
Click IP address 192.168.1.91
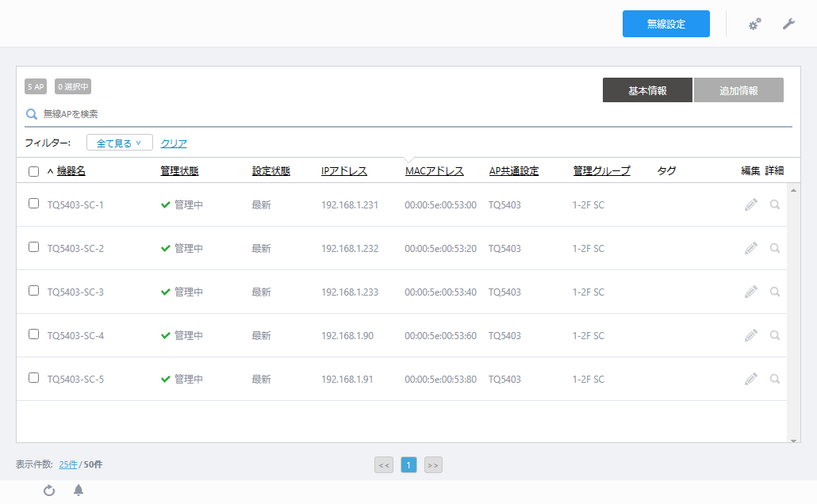point(347,379)
